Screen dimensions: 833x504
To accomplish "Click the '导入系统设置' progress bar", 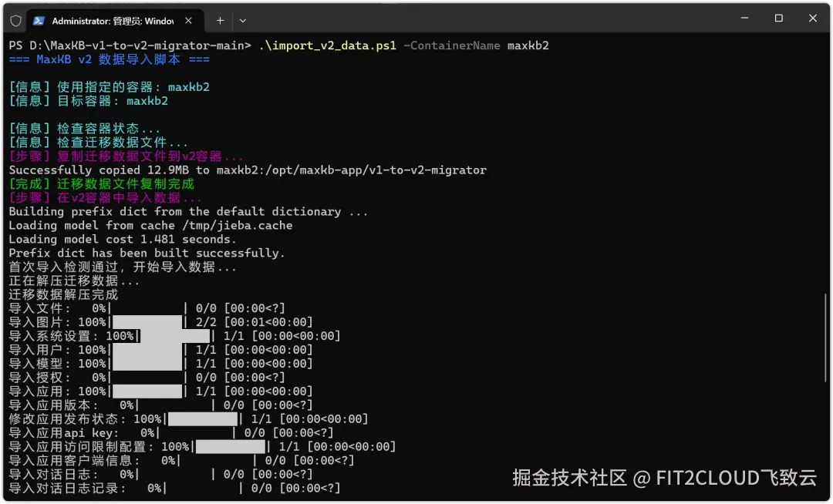I will pos(175,335).
